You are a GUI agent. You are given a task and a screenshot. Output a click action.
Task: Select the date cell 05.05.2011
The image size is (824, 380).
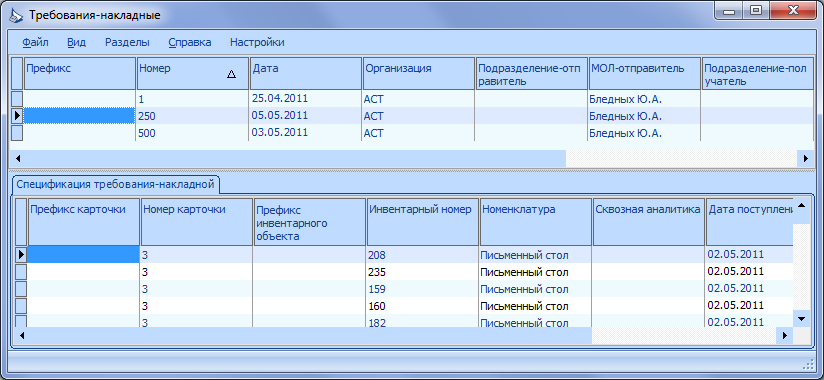point(306,116)
